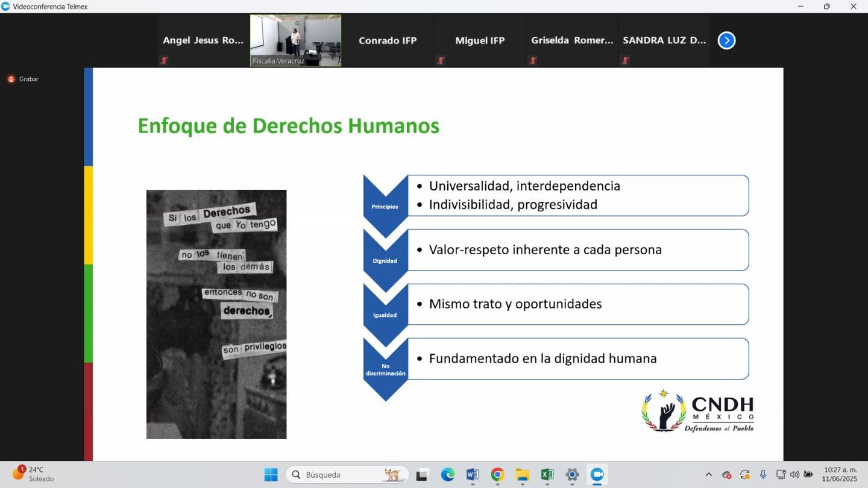Click the microphone tray icon
The width and height of the screenshot is (868, 488).
click(x=763, y=475)
